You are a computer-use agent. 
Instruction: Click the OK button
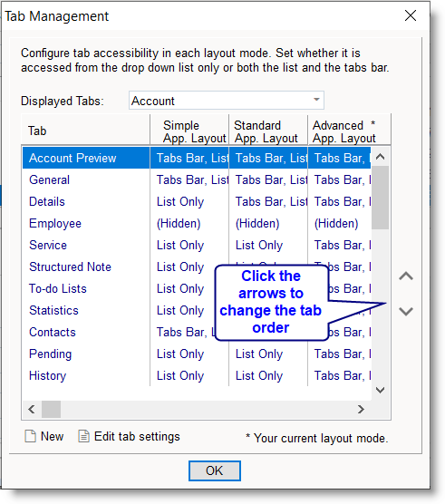214,470
